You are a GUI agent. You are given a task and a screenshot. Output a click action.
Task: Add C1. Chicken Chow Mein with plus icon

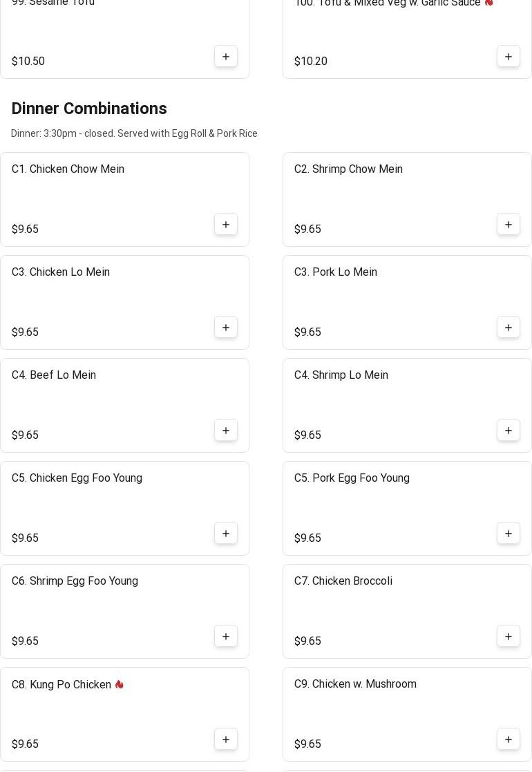(226, 225)
